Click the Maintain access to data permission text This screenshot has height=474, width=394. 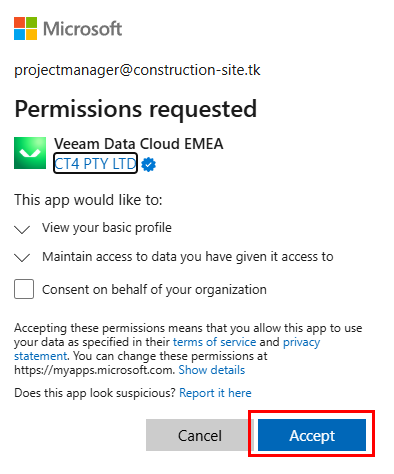pos(188,257)
